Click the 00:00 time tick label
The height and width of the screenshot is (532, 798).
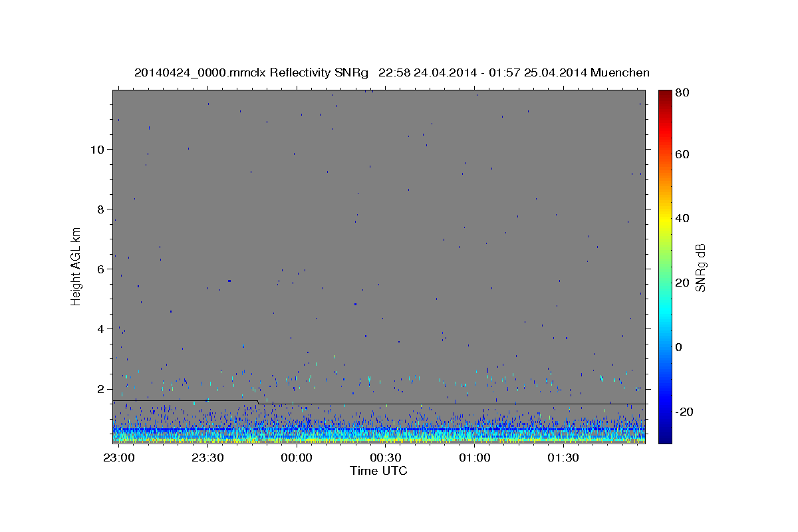click(x=296, y=458)
